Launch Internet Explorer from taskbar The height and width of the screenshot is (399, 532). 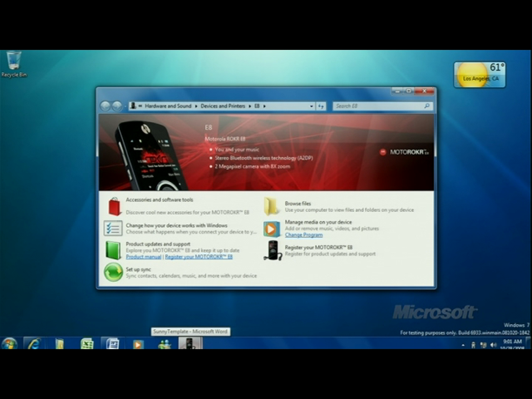(34, 344)
